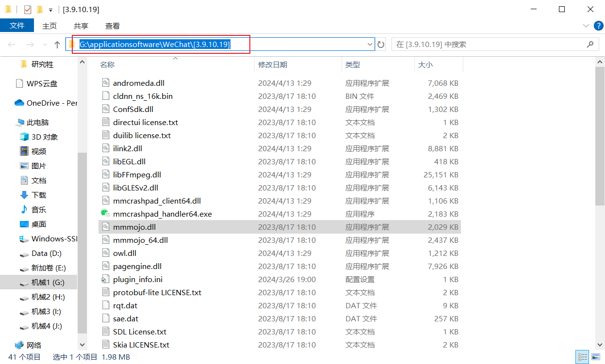Switch to the 主页 ribbon tab
The height and width of the screenshot is (364, 605).
tap(49, 26)
